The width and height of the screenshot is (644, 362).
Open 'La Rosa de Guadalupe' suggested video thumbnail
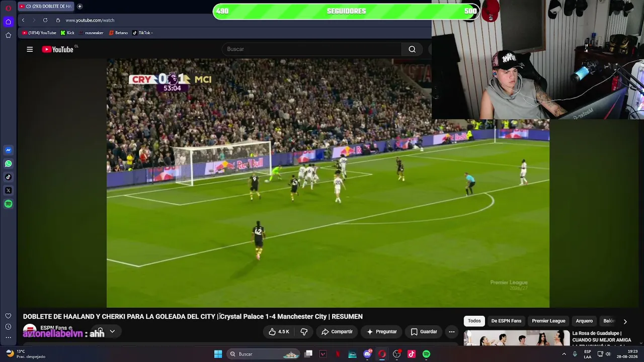coord(517,338)
